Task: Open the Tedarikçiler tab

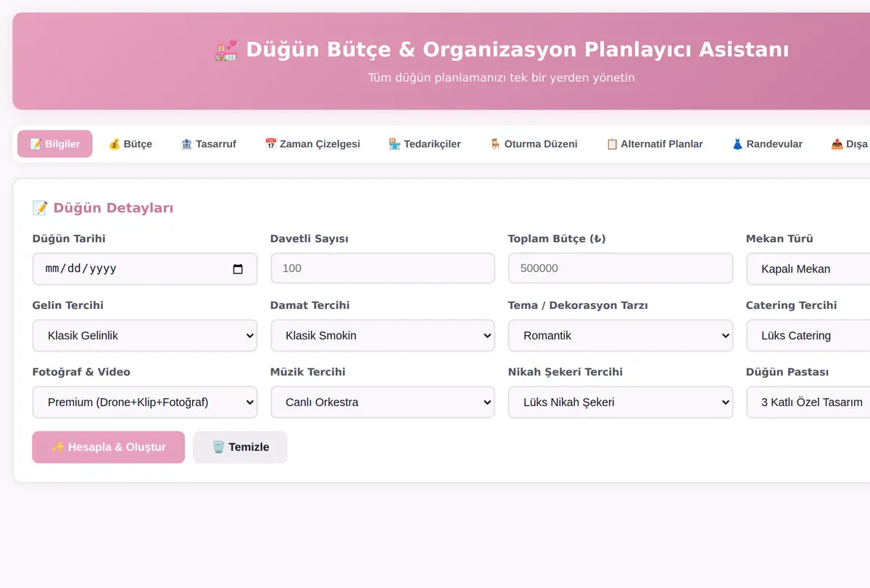Action: 425,144
